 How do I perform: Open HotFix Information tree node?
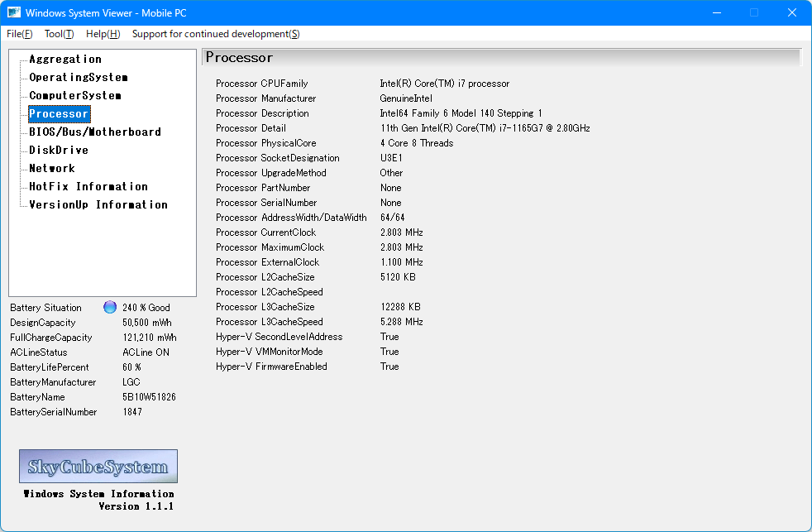tap(88, 186)
